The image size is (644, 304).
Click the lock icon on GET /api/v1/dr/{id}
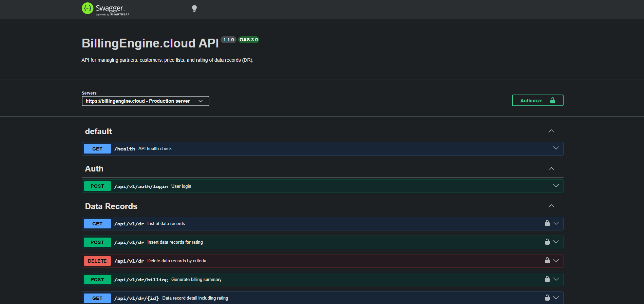547,298
